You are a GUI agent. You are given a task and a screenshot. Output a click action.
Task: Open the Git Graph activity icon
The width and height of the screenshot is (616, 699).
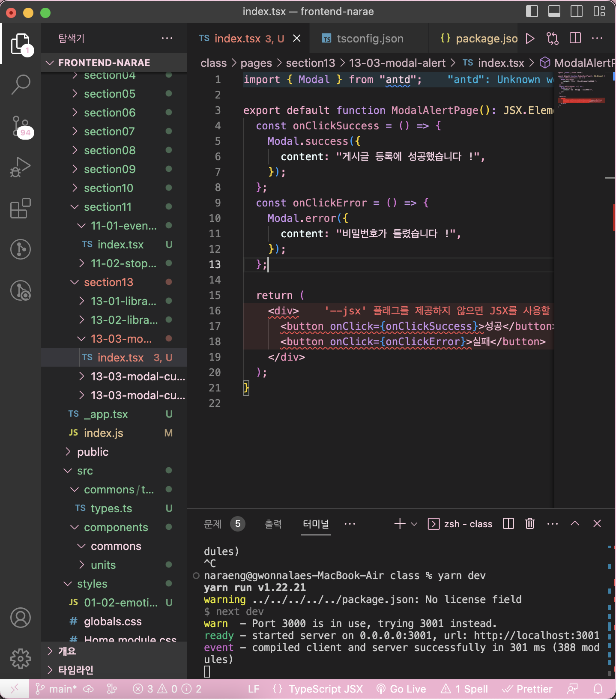pyautogui.click(x=21, y=249)
